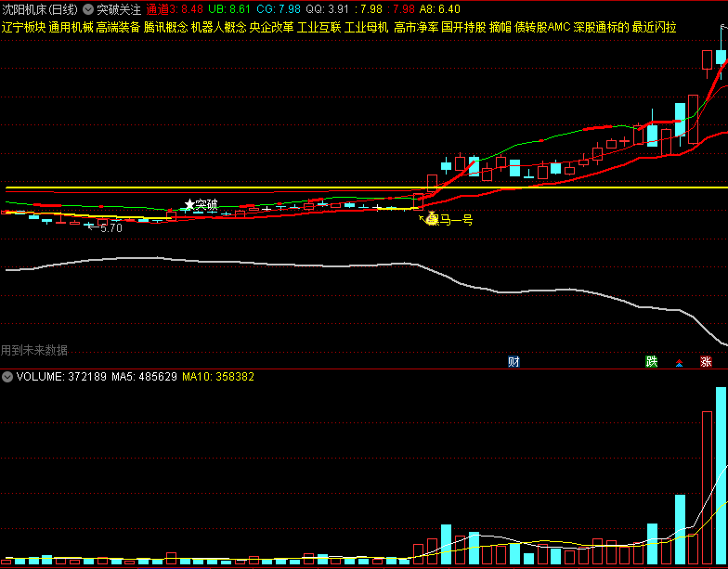
Task: Open the 腾讯概念 concept tag
Action: point(165,28)
